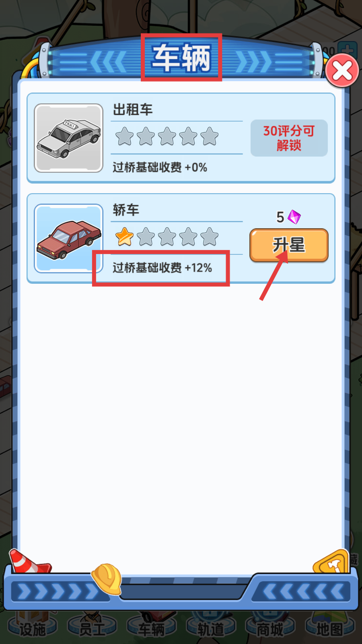The image size is (362, 644).
Task: Click the sedan's gold first star
Action: pos(124,237)
